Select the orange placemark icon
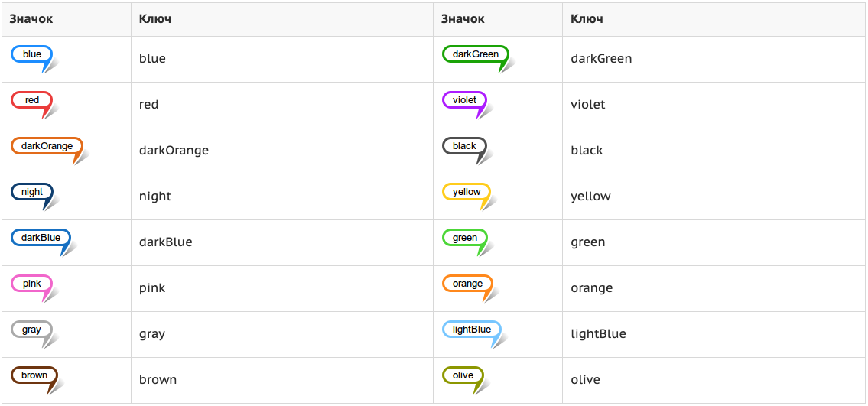The width and height of the screenshot is (868, 406). (470, 288)
